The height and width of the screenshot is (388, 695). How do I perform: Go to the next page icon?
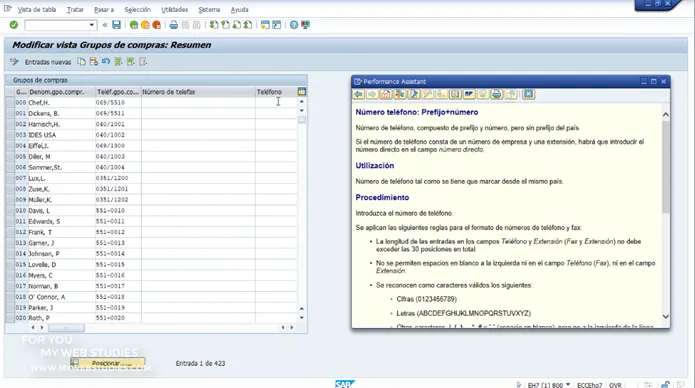pos(237,25)
